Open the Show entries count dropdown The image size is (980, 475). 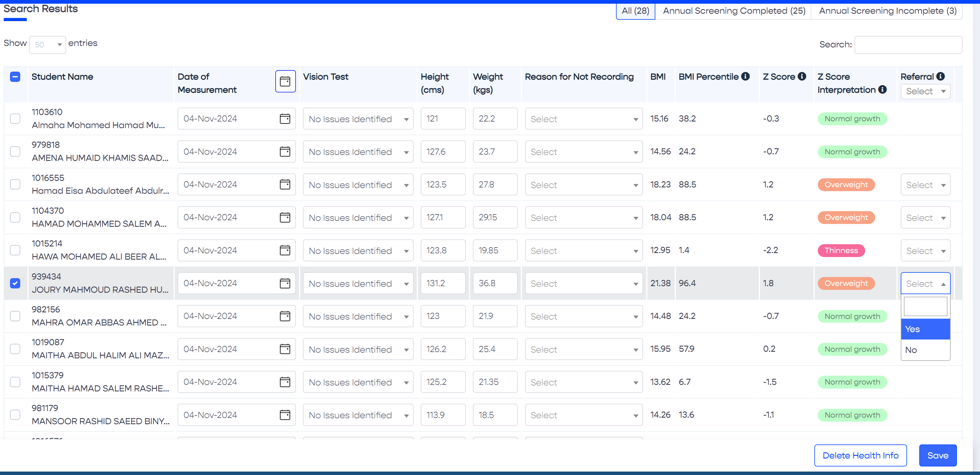pyautogui.click(x=47, y=45)
